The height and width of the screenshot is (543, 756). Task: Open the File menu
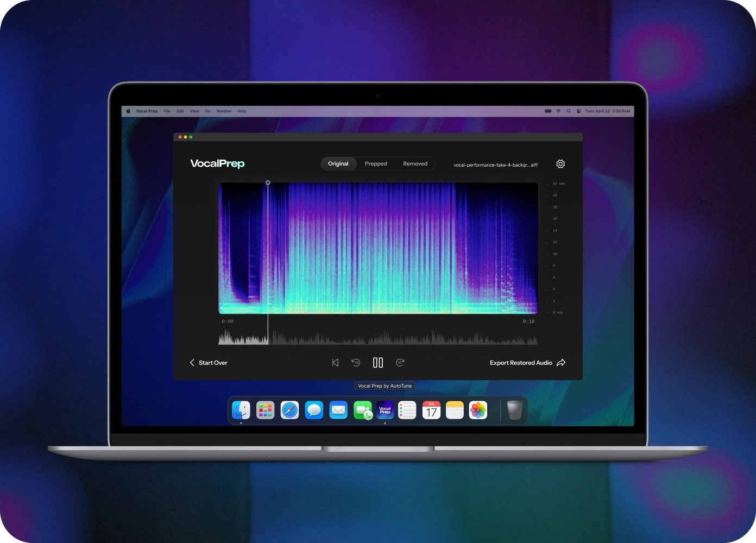pos(167,111)
